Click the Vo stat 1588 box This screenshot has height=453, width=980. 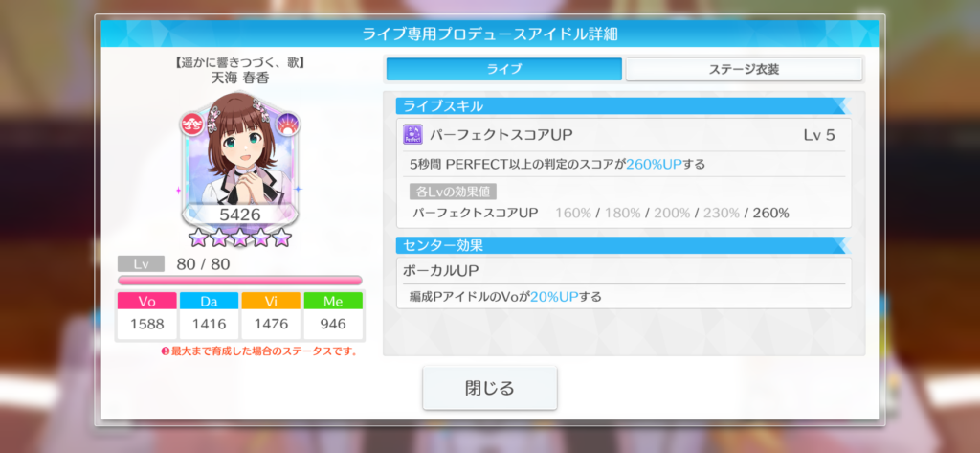(146, 316)
